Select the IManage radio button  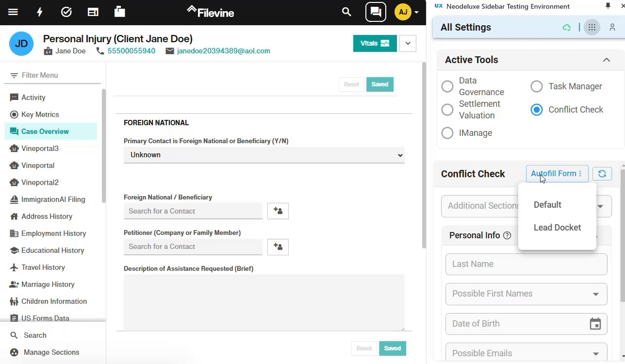click(x=447, y=133)
